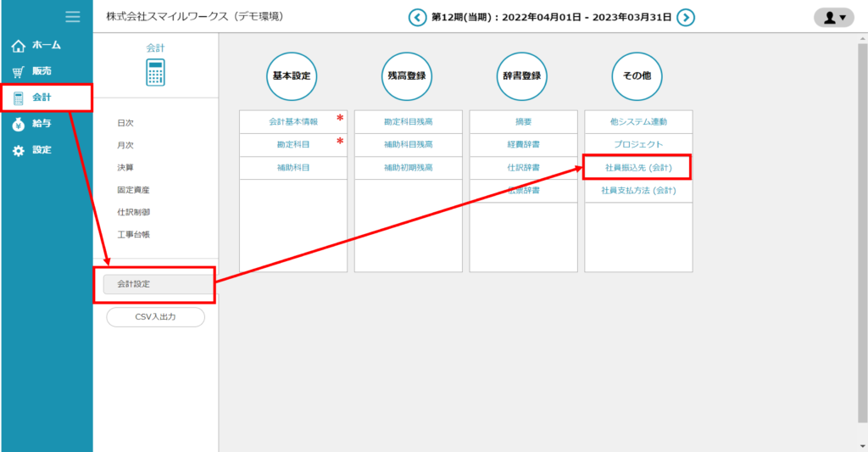
Task: Click the 基本設定 circle heading
Action: pyautogui.click(x=292, y=76)
